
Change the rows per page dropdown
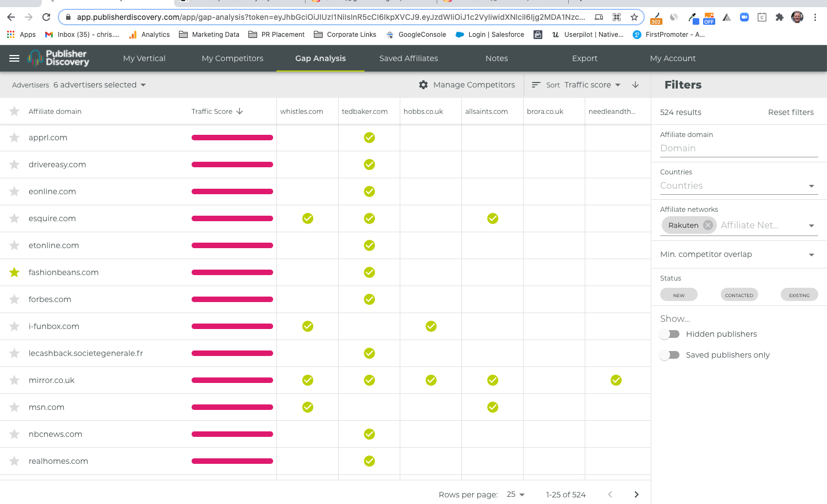[515, 495]
